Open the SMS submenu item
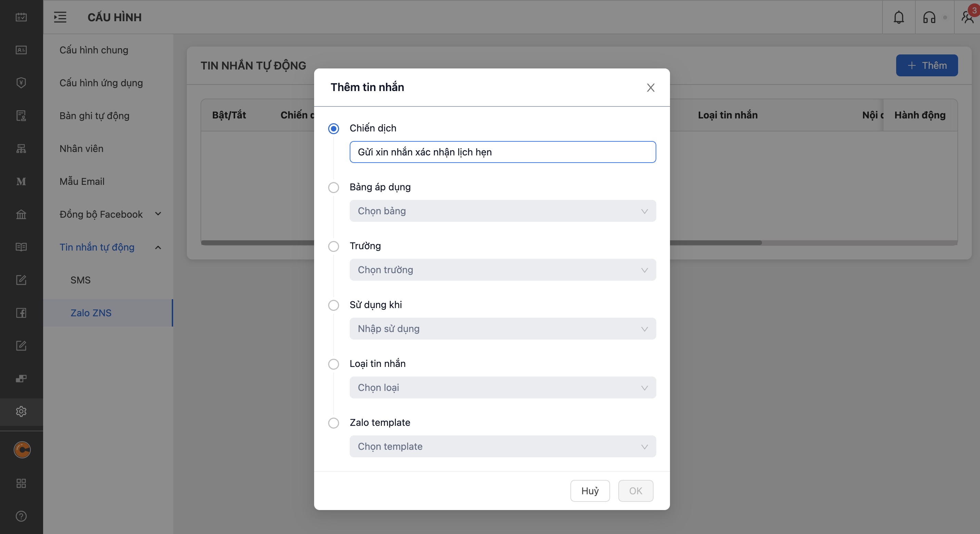This screenshot has height=534, width=980. [x=81, y=280]
